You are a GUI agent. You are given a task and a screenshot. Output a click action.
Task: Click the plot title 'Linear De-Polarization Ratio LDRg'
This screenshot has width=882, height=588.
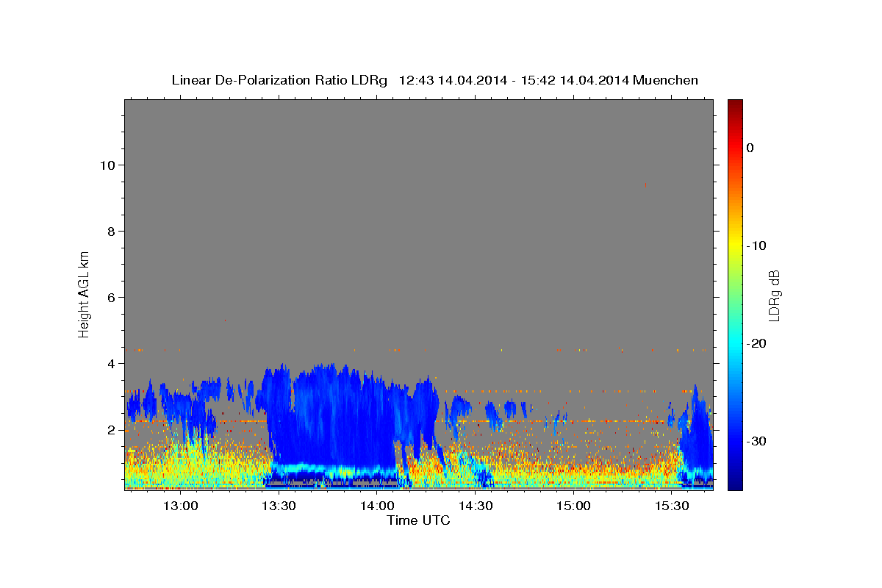pyautogui.click(x=279, y=80)
